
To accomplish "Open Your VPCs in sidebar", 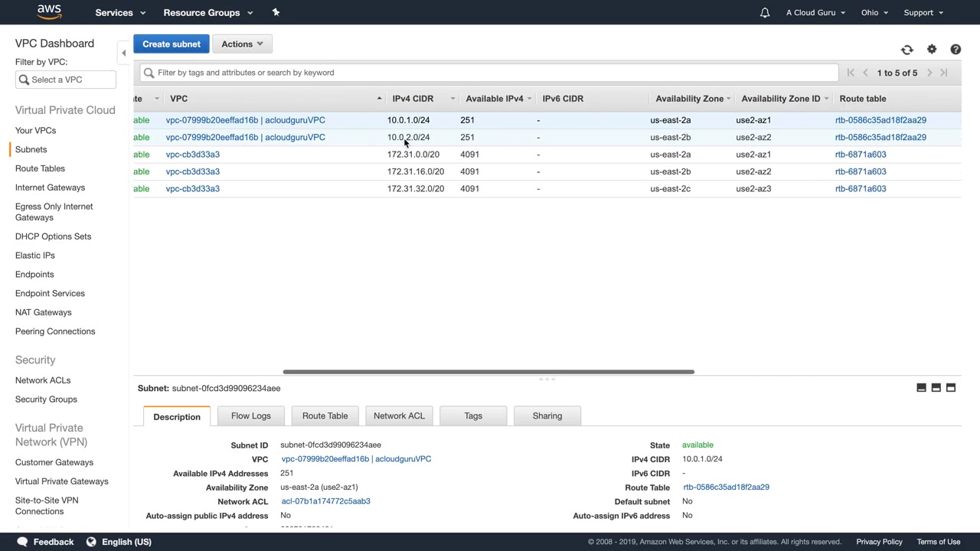I will tap(35, 131).
